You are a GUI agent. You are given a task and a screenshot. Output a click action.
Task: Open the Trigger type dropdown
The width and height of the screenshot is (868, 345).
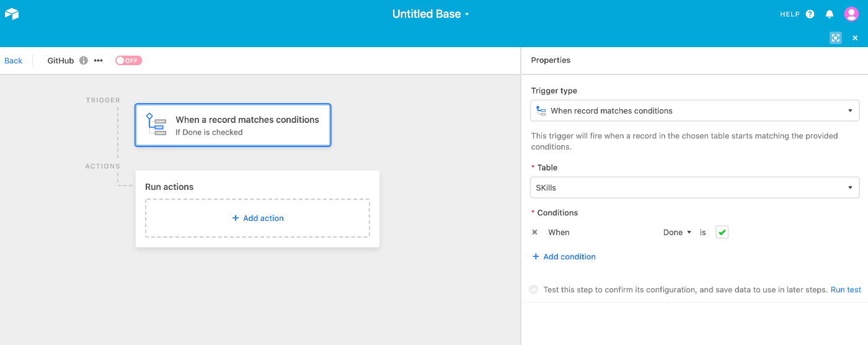[x=694, y=111]
